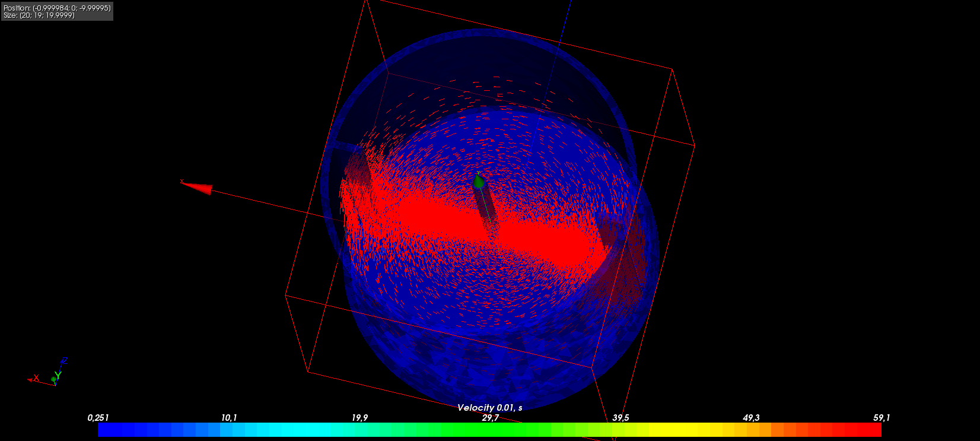The width and height of the screenshot is (980, 441).
Task: Click the 10,1 legend label
Action: tap(229, 418)
